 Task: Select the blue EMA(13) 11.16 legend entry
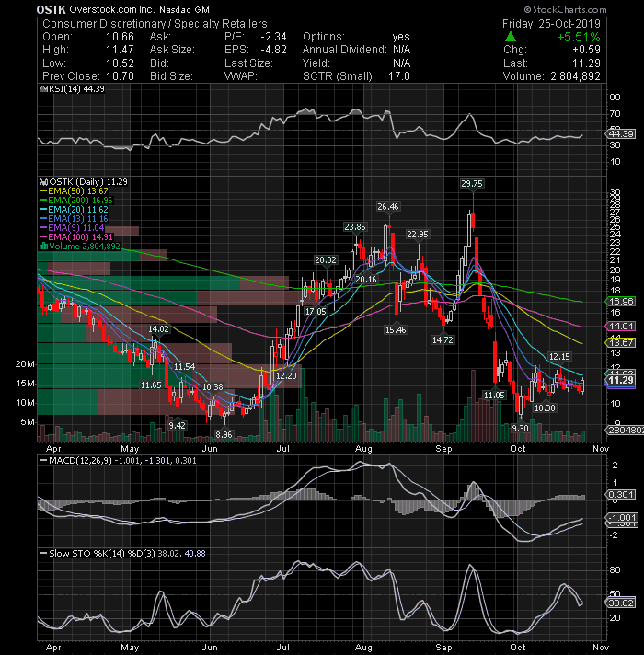click(x=74, y=218)
